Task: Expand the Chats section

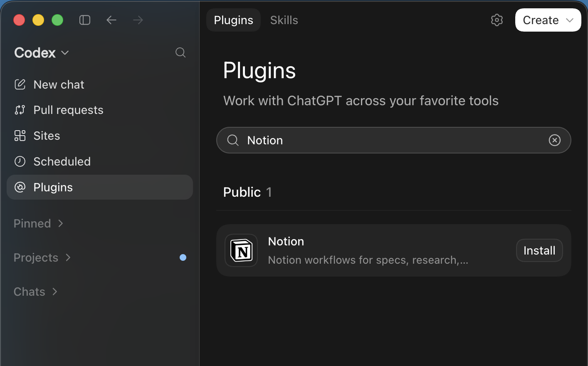Action: (x=36, y=292)
